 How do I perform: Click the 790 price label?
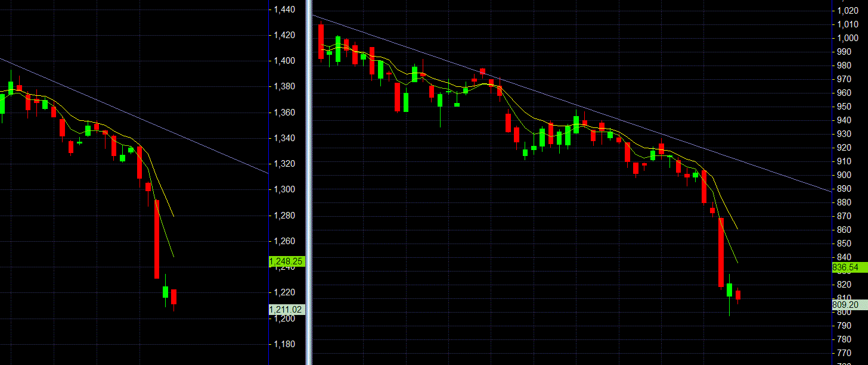click(845, 326)
